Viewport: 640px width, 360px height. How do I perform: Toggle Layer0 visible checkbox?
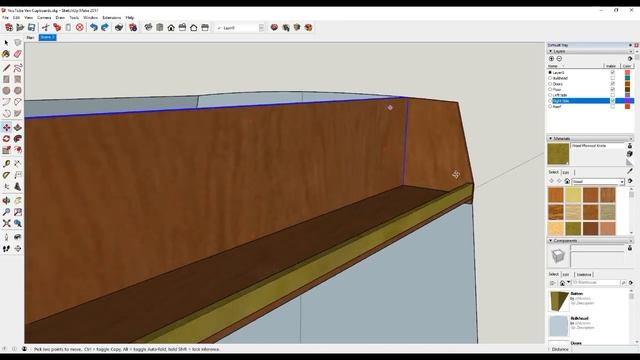[613, 72]
